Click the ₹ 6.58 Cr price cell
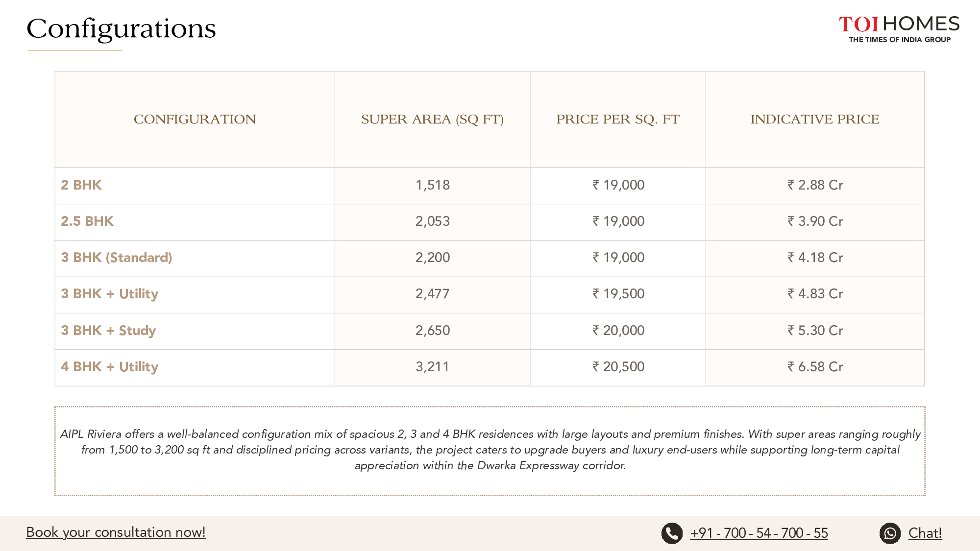 pos(815,367)
